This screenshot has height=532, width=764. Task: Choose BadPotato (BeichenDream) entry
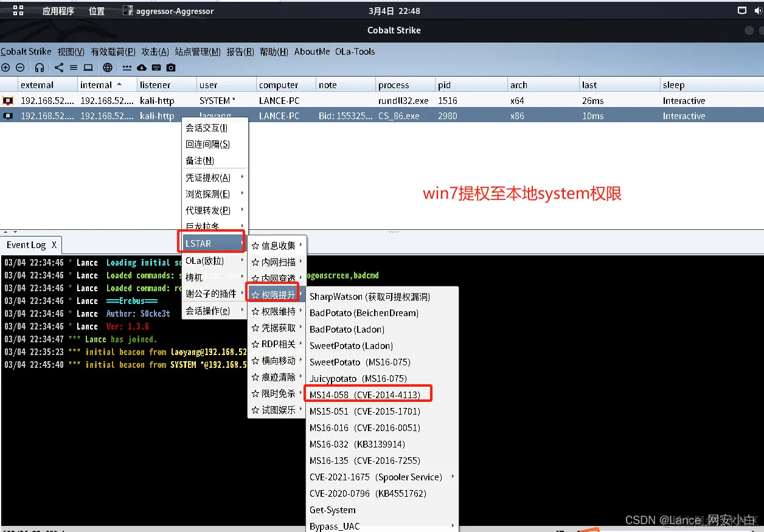pyautogui.click(x=382, y=313)
